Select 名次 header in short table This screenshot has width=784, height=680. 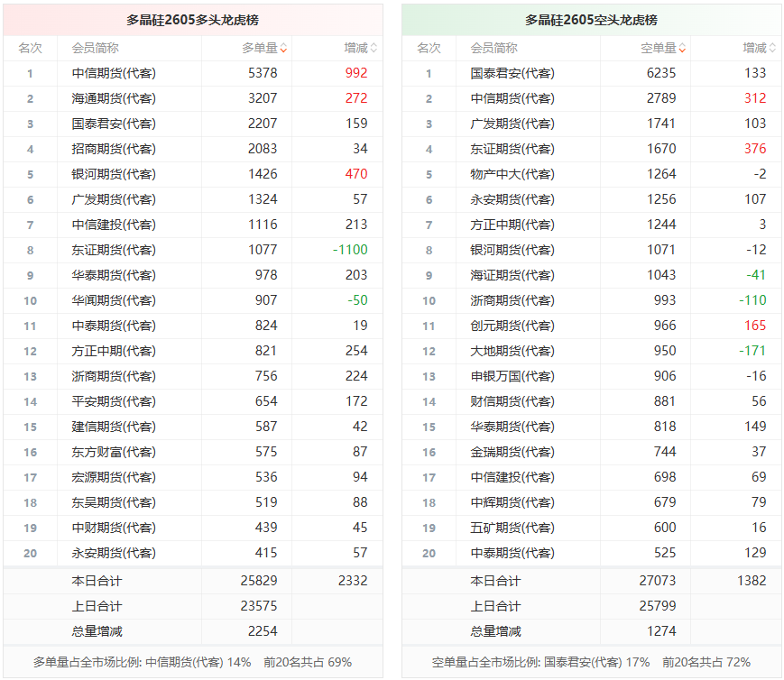pyautogui.click(x=429, y=49)
